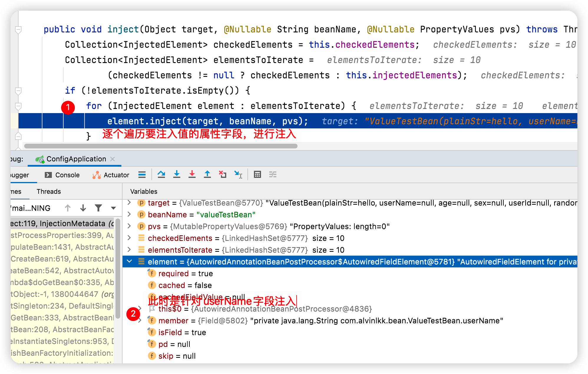Viewport: 588px width, 374px height.
Task: Open the Evaluate Expression calculator icon
Action: click(x=257, y=174)
